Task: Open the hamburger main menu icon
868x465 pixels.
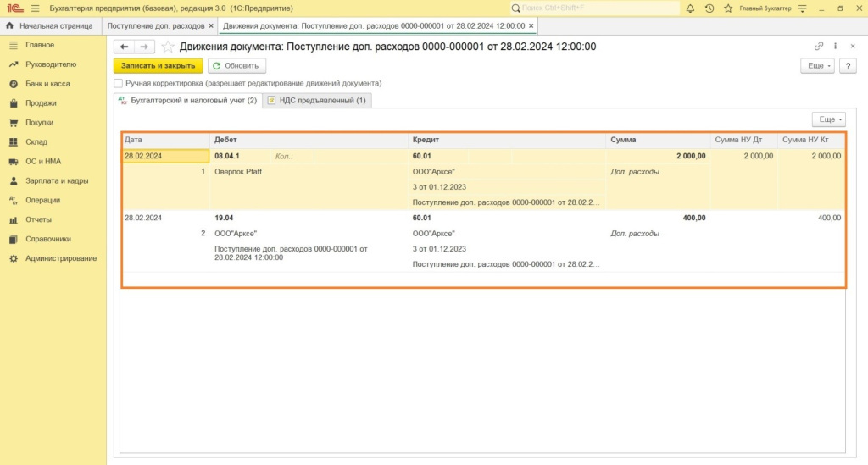Action: pos(35,8)
